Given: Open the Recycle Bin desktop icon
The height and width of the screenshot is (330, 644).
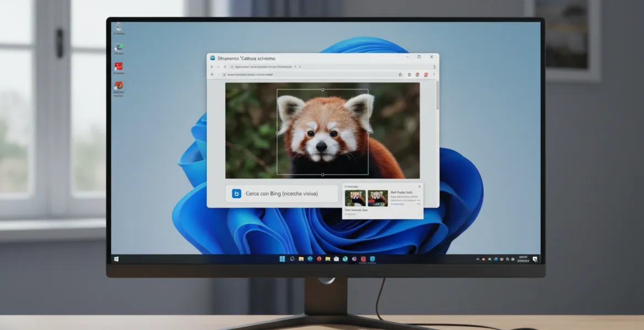Looking at the screenshot, I should (x=118, y=29).
